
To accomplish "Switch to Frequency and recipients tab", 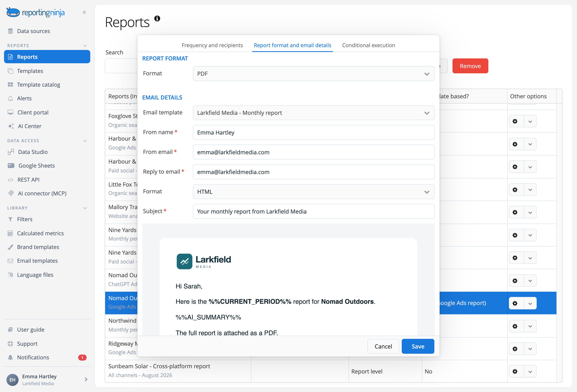I will (212, 45).
